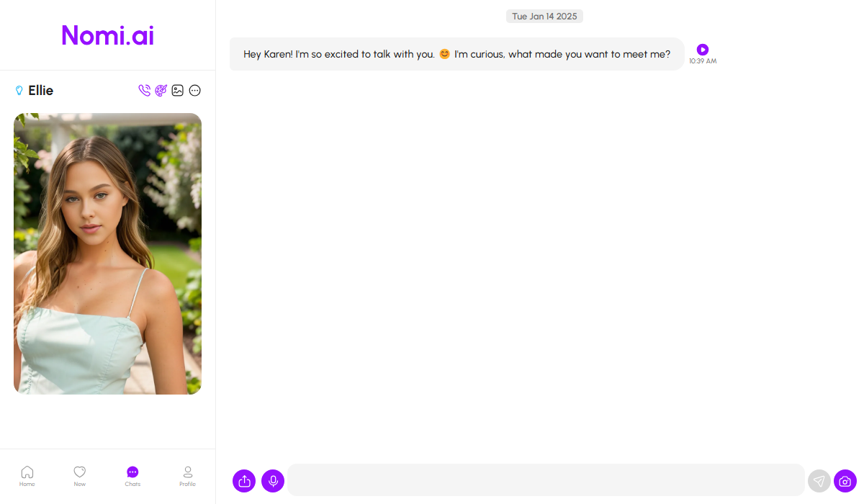
Task: Click Ellie's greeting message bubble
Action: tap(456, 54)
